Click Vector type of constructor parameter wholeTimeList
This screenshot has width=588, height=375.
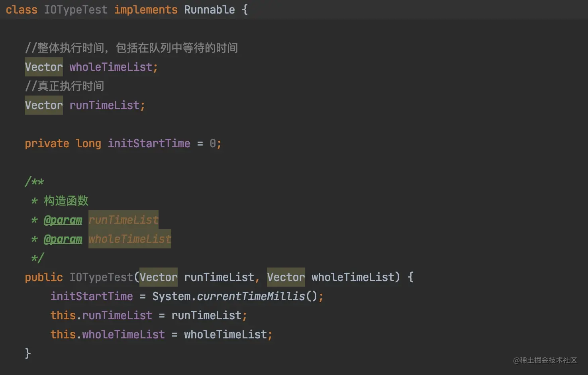point(286,277)
